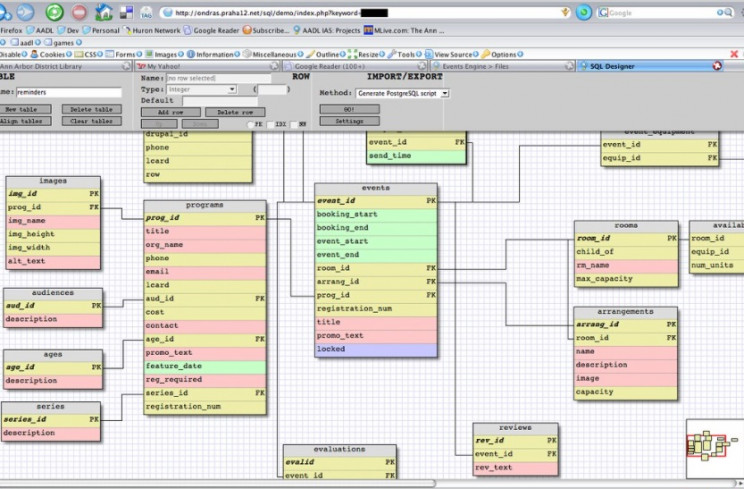Click View Source in developer toolbar
The height and width of the screenshot is (489, 744).
(x=451, y=55)
